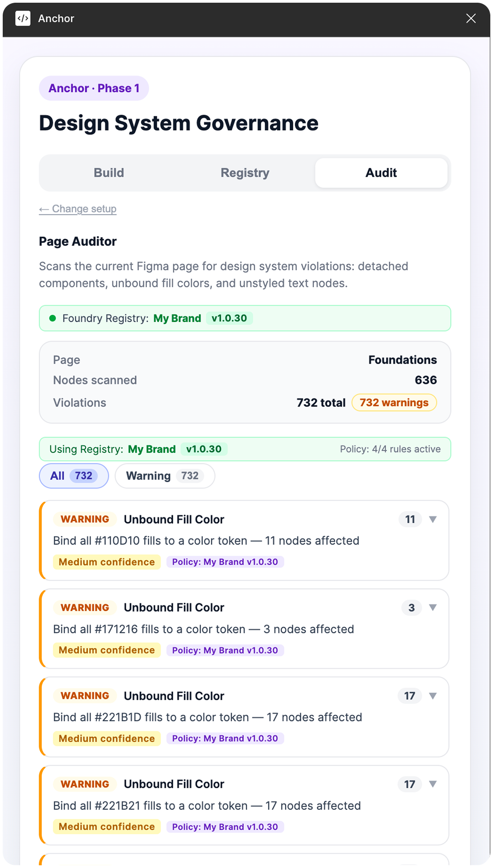Click the Anchor · Phase 1 badge
493x868 pixels.
tap(94, 88)
